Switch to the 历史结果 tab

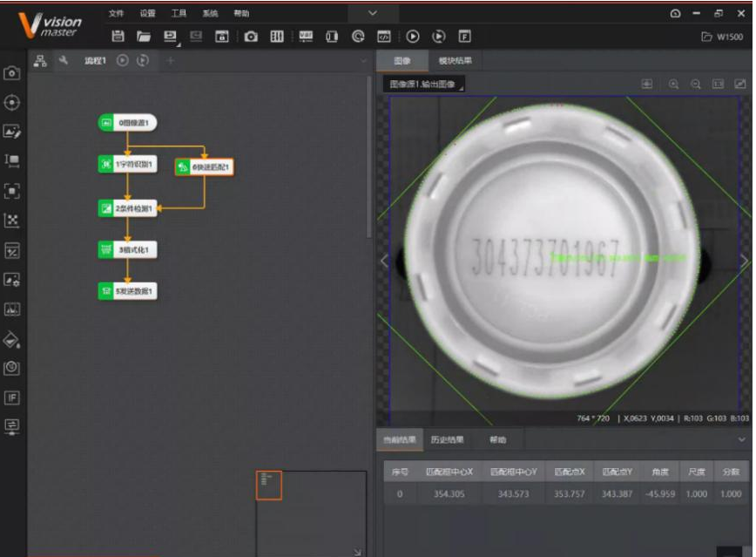(447, 439)
